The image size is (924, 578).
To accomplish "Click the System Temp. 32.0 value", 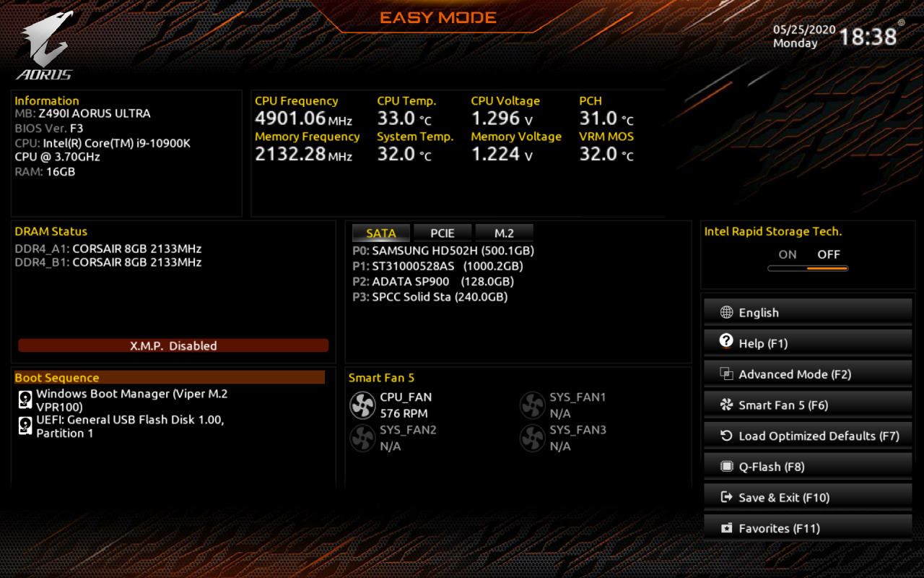I will coord(404,154).
